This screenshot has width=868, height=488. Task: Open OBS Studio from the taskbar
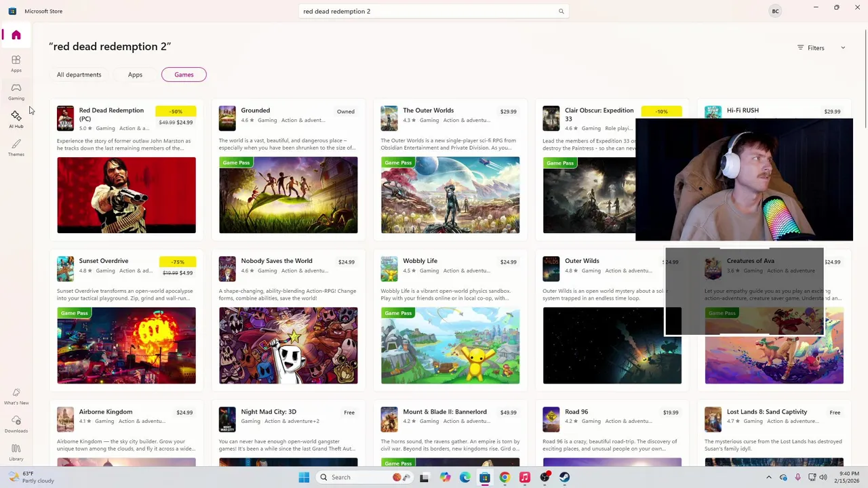[x=545, y=477]
